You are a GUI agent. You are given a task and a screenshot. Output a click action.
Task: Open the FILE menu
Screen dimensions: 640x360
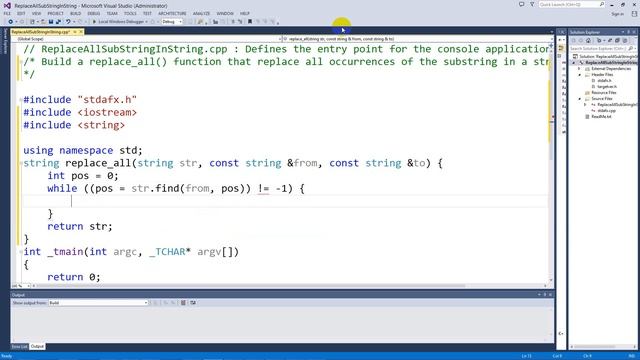(7, 13)
